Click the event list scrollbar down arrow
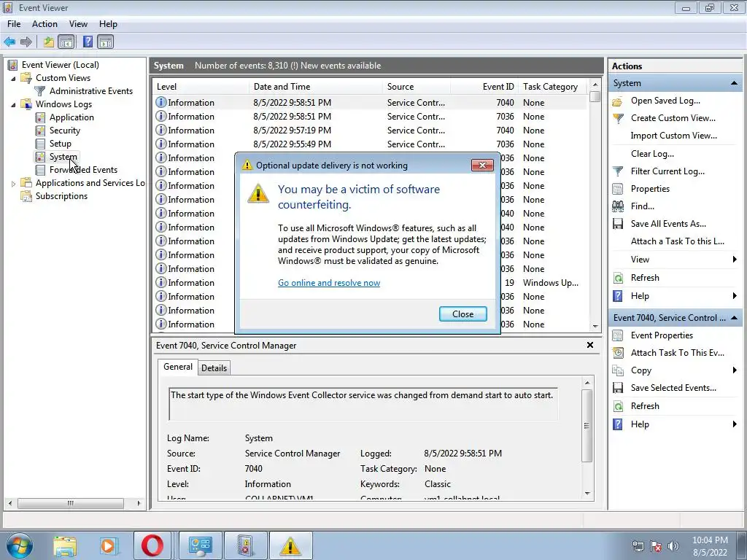This screenshot has height=560, width=747. point(595,327)
